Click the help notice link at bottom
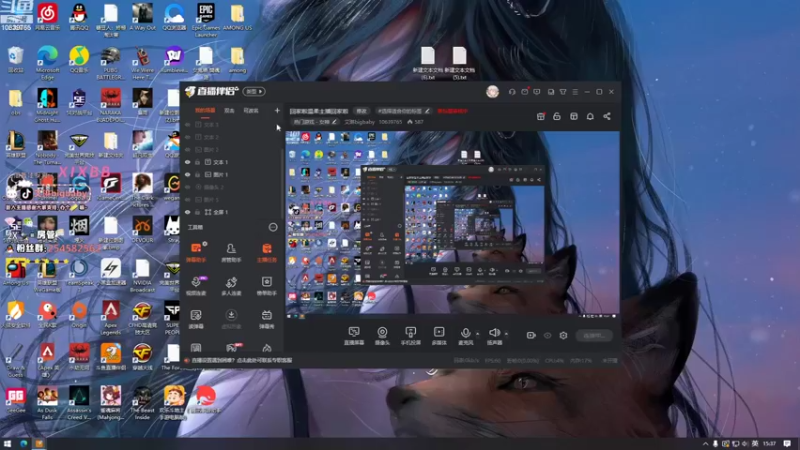The height and width of the screenshot is (450, 800). pyautogui.click(x=241, y=360)
